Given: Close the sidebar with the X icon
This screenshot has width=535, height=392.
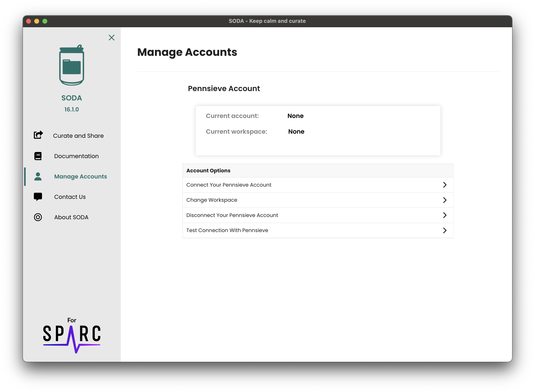Looking at the screenshot, I should 112,37.
